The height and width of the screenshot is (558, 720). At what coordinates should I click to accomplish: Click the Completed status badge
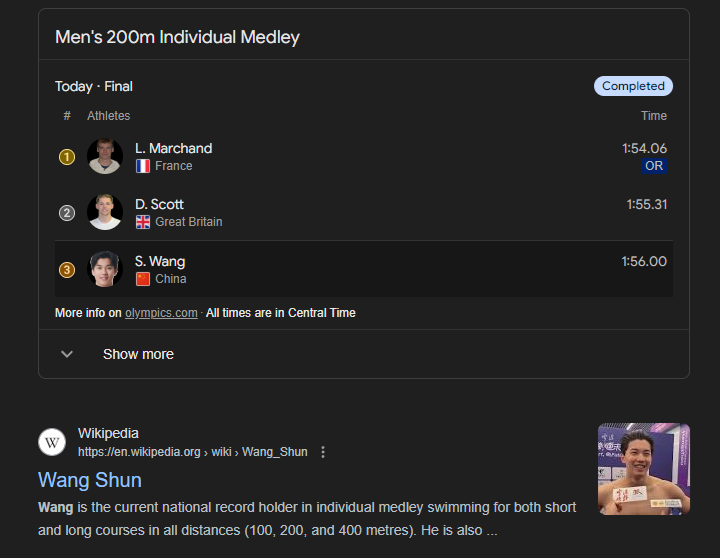coord(633,86)
